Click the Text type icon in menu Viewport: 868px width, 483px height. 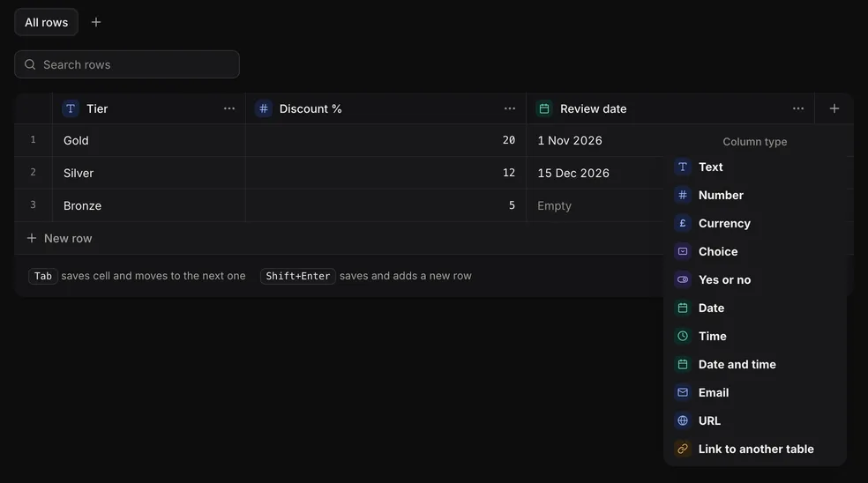pos(683,167)
